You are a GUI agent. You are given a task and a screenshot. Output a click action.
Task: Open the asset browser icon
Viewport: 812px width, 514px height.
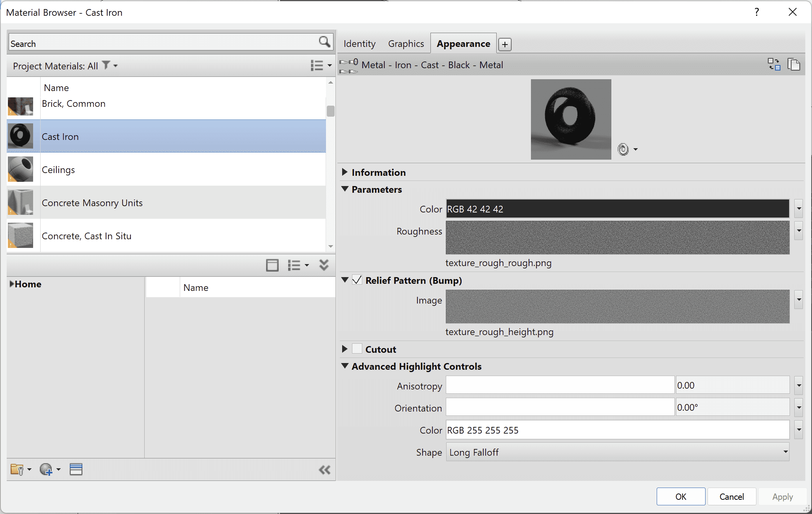coord(76,469)
